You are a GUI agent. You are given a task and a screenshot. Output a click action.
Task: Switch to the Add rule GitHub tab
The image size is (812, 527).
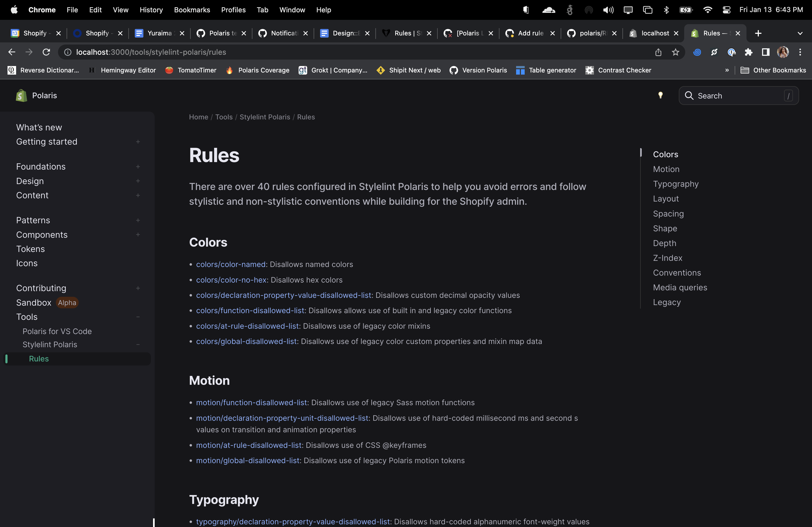point(529,33)
